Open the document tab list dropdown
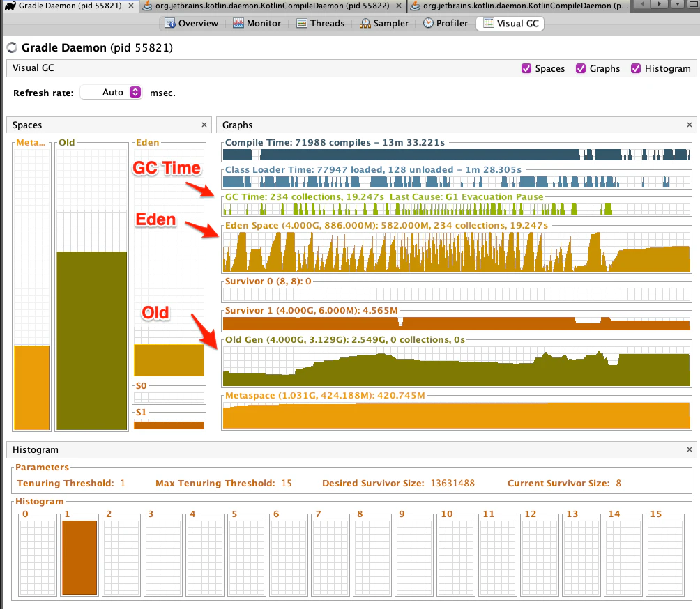The width and height of the screenshot is (700, 609). (678, 4)
